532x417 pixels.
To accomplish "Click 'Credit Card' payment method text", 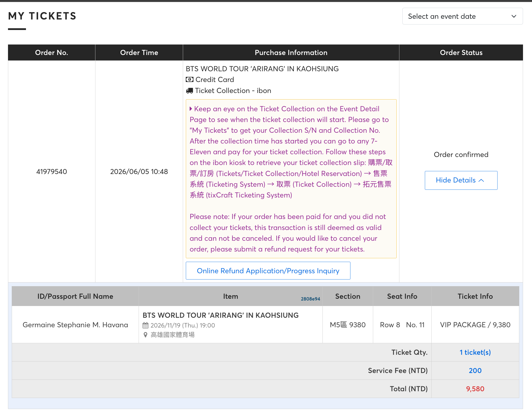I will click(215, 79).
